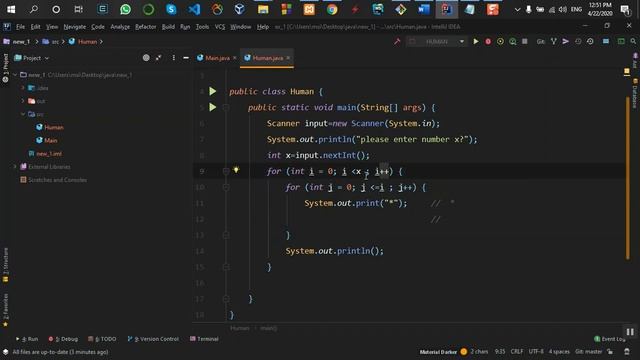Close the Human.java tab
The width and height of the screenshot is (640, 360).
pyautogui.click(x=288, y=58)
